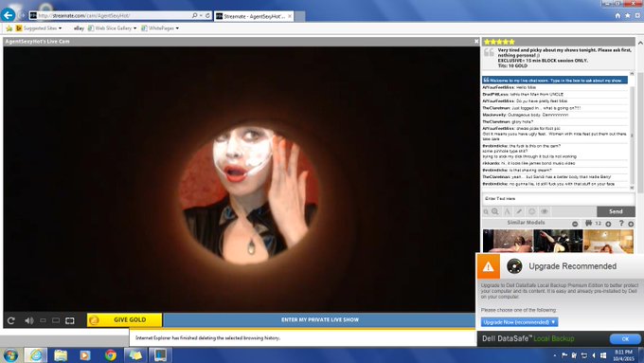The image size is (644, 363).
Task: Reload the video stream with refresh icon
Action: click(x=11, y=320)
